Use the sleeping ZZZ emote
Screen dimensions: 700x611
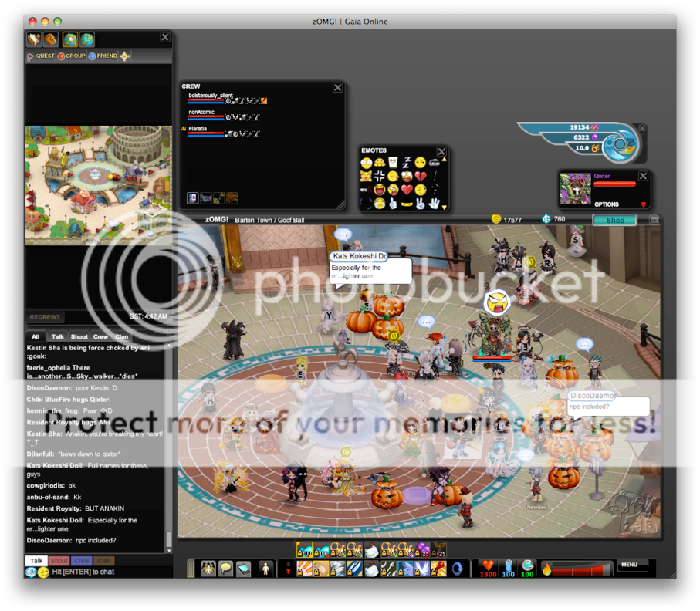407,163
